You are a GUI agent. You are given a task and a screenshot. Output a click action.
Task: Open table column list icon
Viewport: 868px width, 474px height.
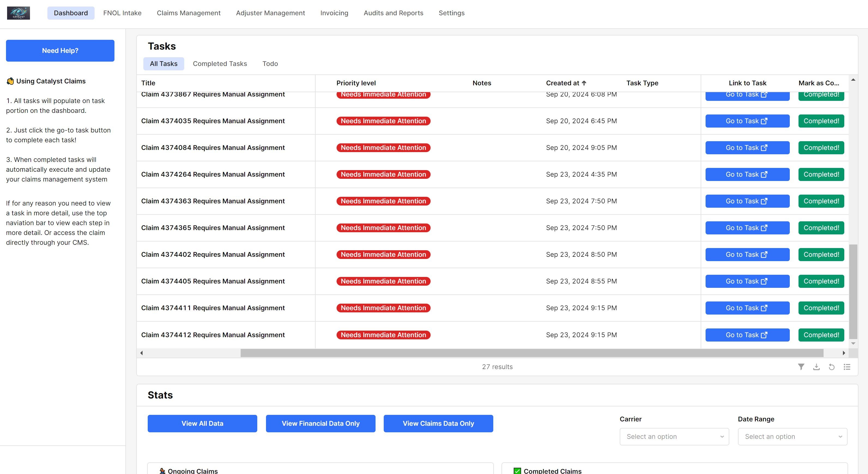click(847, 367)
